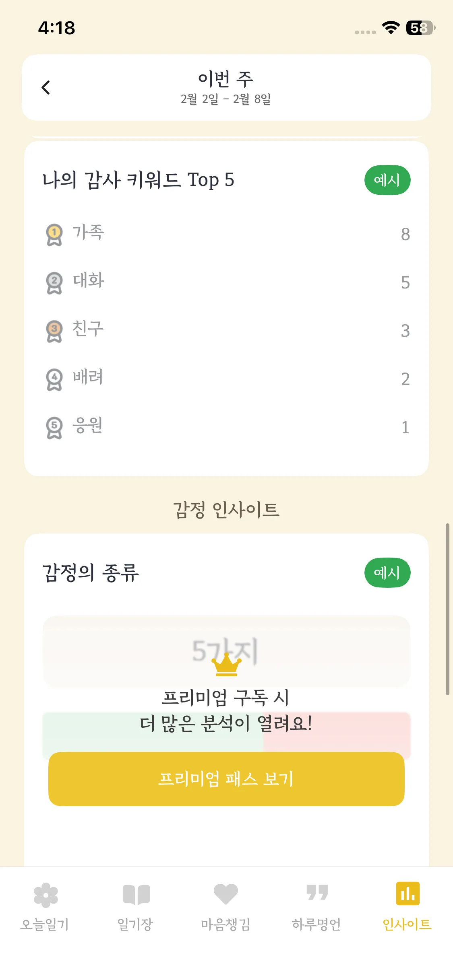This screenshot has width=453, height=980.
Task: Tap the bronze third-place medal icon
Action: tap(54, 331)
